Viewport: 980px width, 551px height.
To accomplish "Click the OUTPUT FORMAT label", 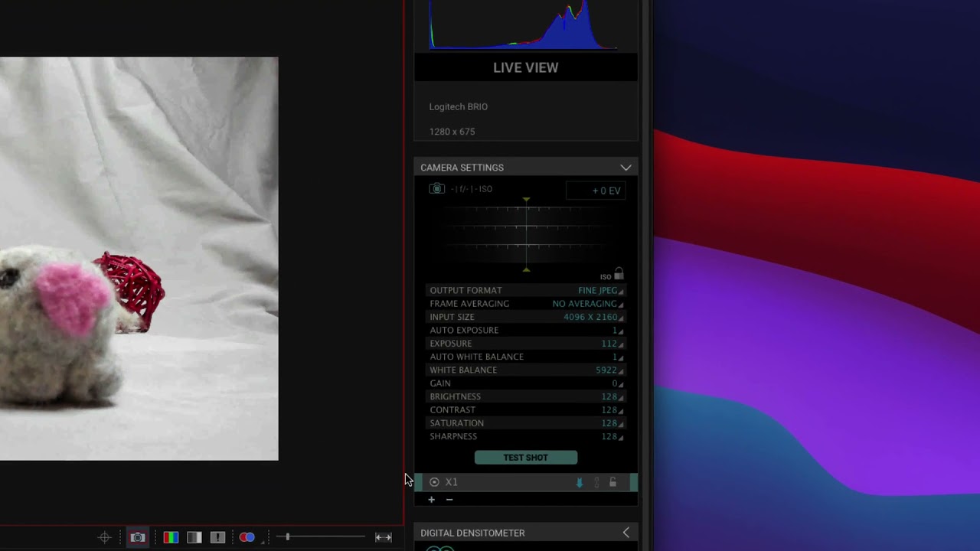I will (x=465, y=291).
